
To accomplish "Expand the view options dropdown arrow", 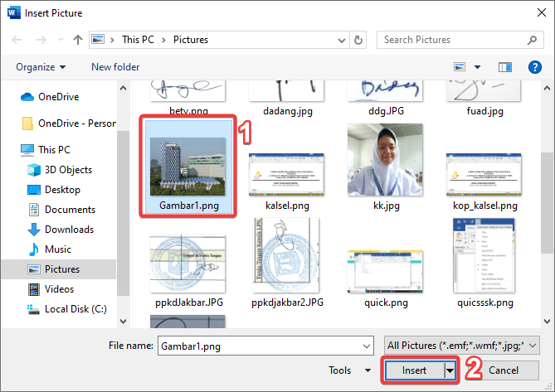I will tap(478, 67).
